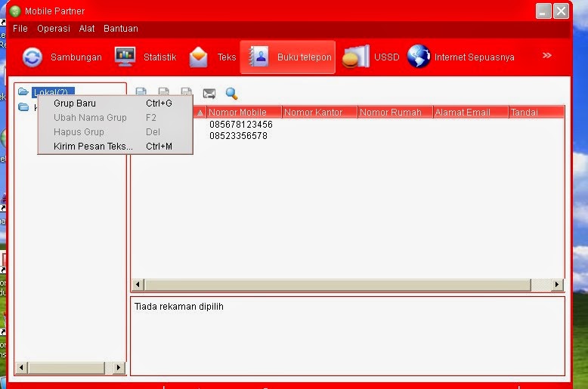This screenshot has width=588, height=389.
Task: Click the second contact toolbar icon
Action: pyautogui.click(x=164, y=91)
